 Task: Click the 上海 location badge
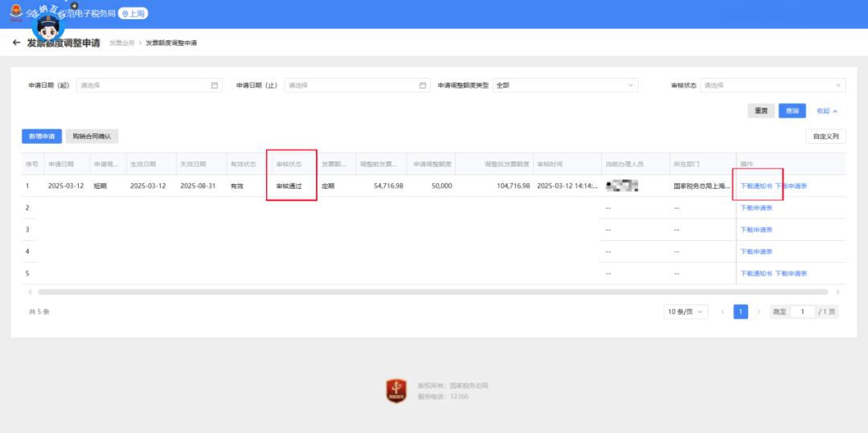pos(133,14)
